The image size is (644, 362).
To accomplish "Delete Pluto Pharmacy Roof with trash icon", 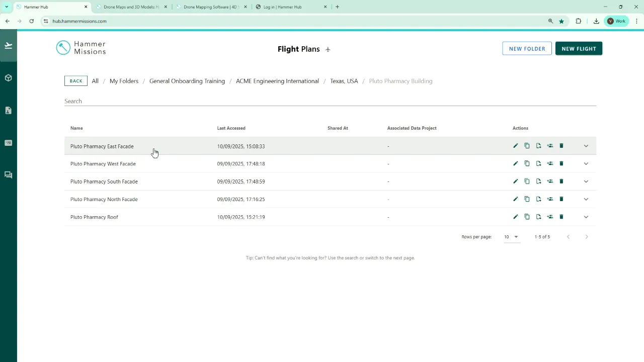I will coord(561,217).
